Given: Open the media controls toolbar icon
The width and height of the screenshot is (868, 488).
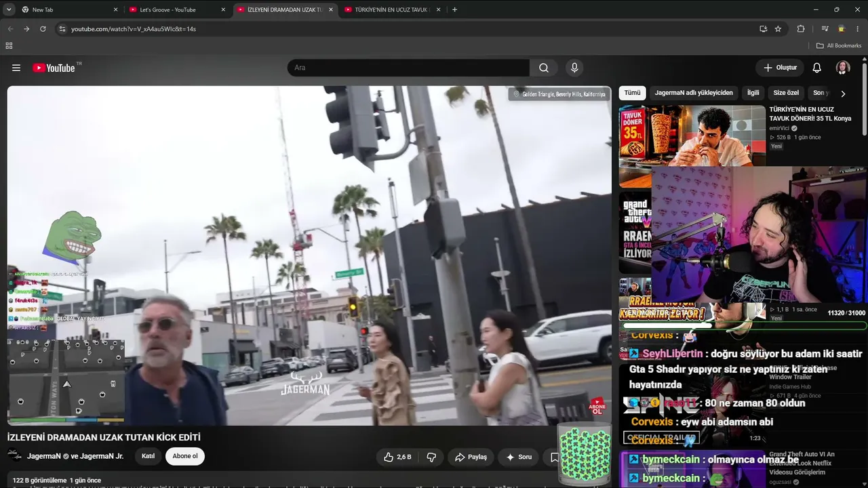Looking at the screenshot, I should coord(825,29).
